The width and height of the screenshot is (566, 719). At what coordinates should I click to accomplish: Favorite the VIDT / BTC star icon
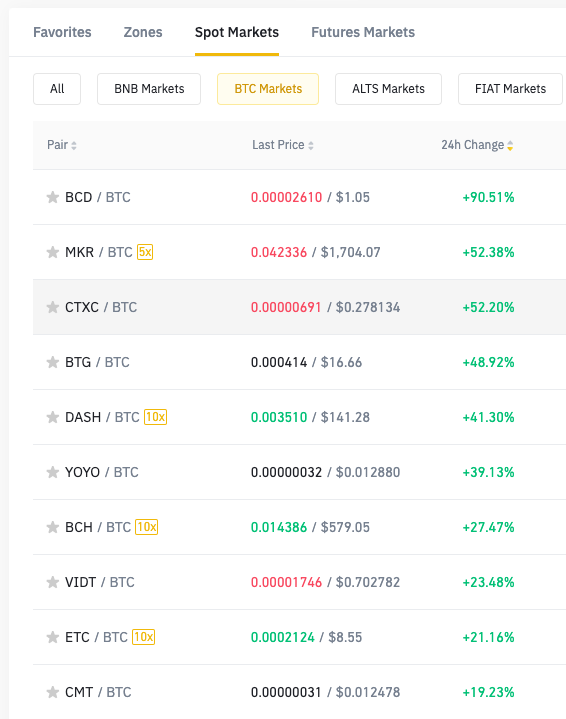click(53, 582)
